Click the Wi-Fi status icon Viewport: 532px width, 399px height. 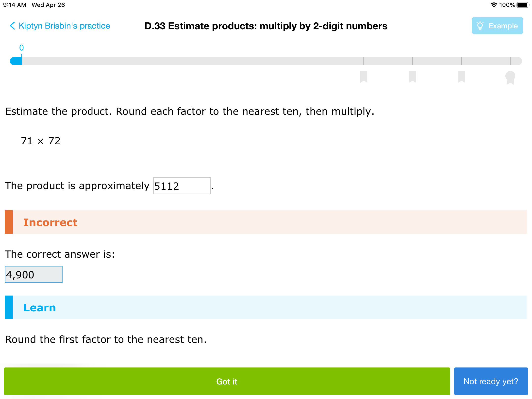click(493, 4)
